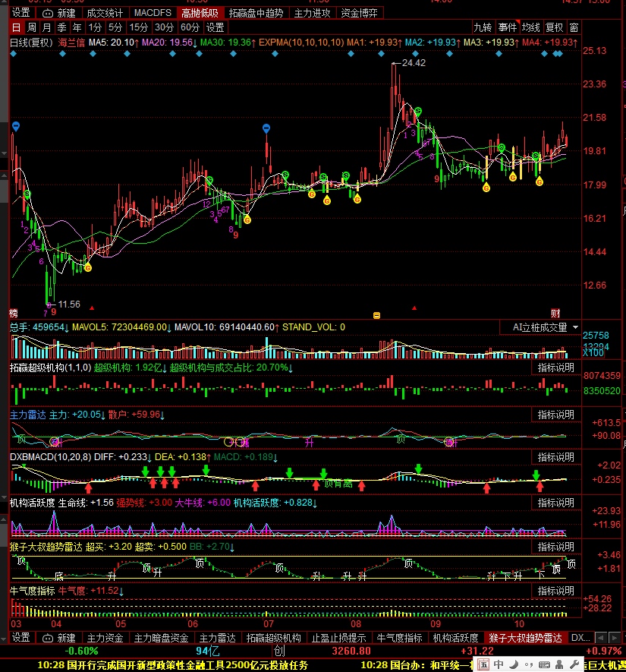The width and height of the screenshot is (626, 672).
Task: Click the yellow note icon on the chart's bottom edge
Action: 376,316
